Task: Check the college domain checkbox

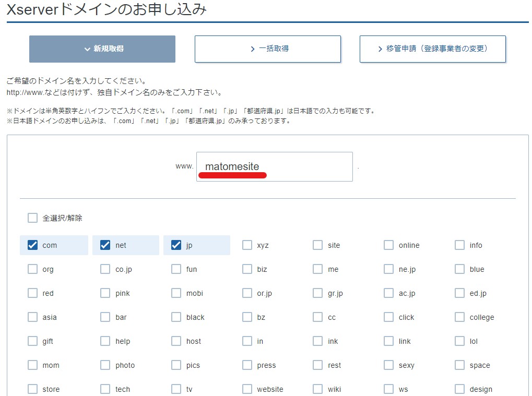Action: coord(459,317)
